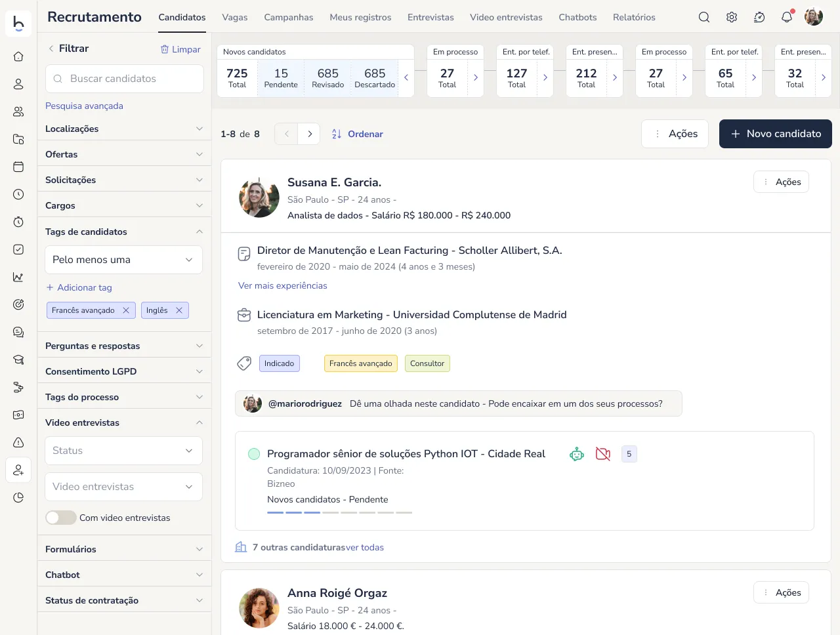
Task: Click the Ordenar sort button
Action: tap(358, 134)
